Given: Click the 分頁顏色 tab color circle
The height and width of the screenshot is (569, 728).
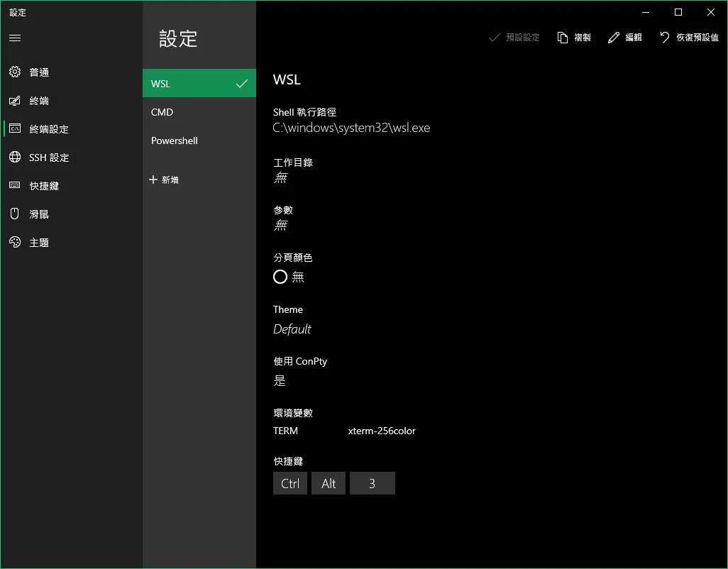Looking at the screenshot, I should click(x=280, y=277).
